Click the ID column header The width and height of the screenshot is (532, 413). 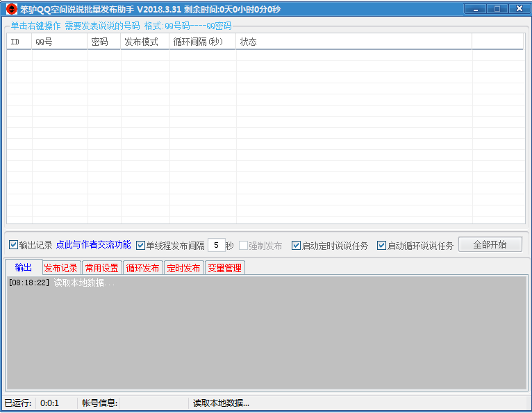tap(19, 42)
